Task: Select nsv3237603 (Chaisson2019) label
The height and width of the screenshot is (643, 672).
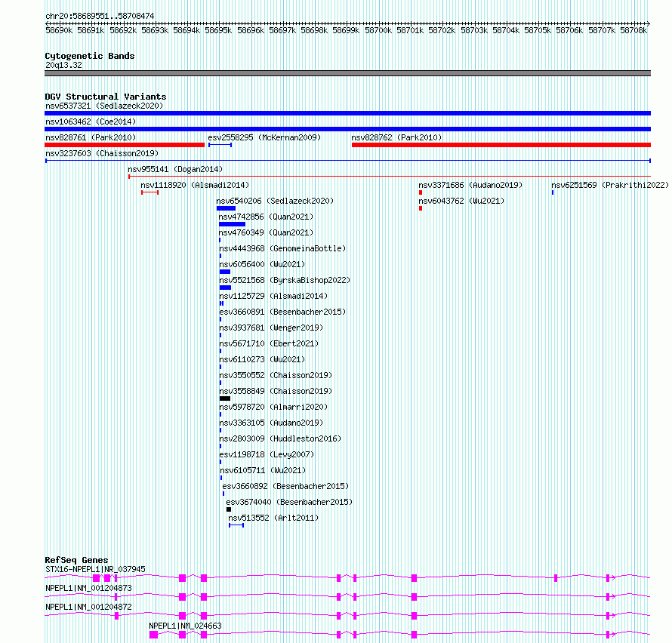Action: (x=102, y=153)
